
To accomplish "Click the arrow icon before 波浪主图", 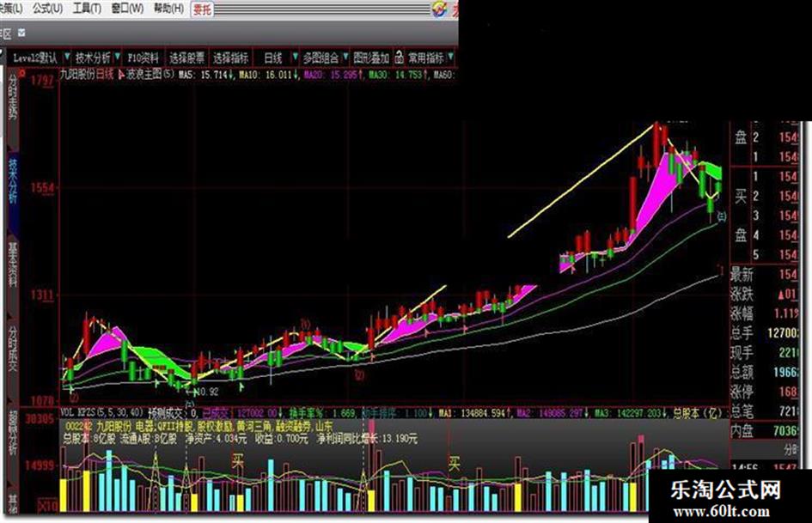I will (x=122, y=74).
